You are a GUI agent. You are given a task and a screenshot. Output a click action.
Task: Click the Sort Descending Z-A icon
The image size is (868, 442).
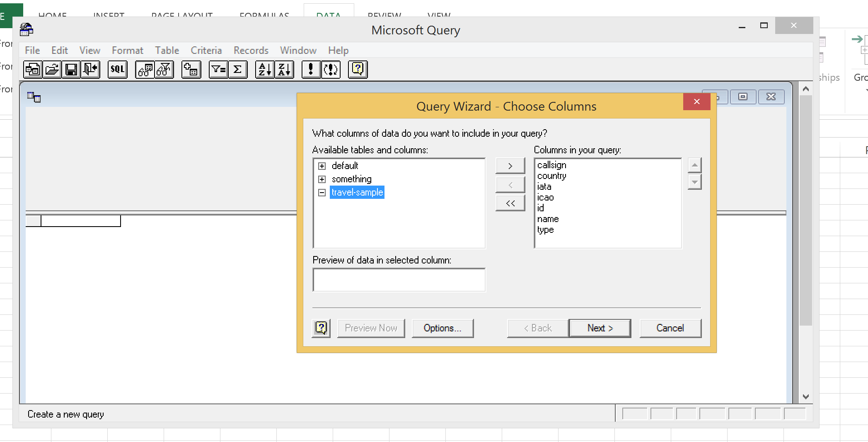point(284,70)
